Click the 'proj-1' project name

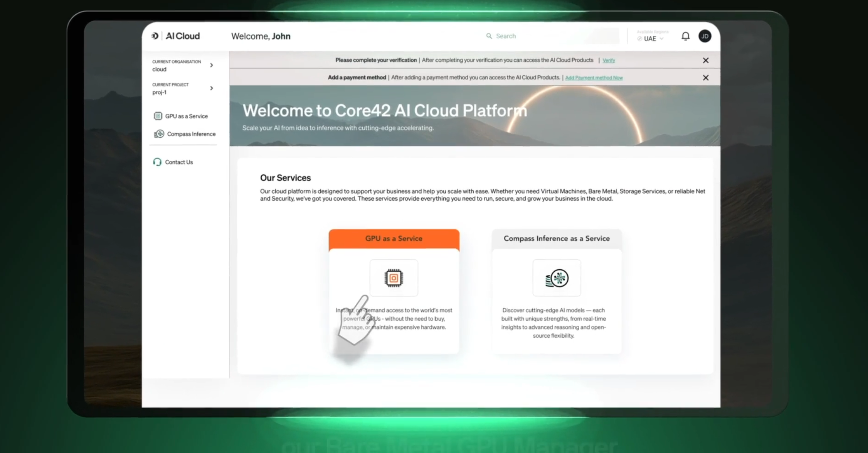pyautogui.click(x=159, y=92)
